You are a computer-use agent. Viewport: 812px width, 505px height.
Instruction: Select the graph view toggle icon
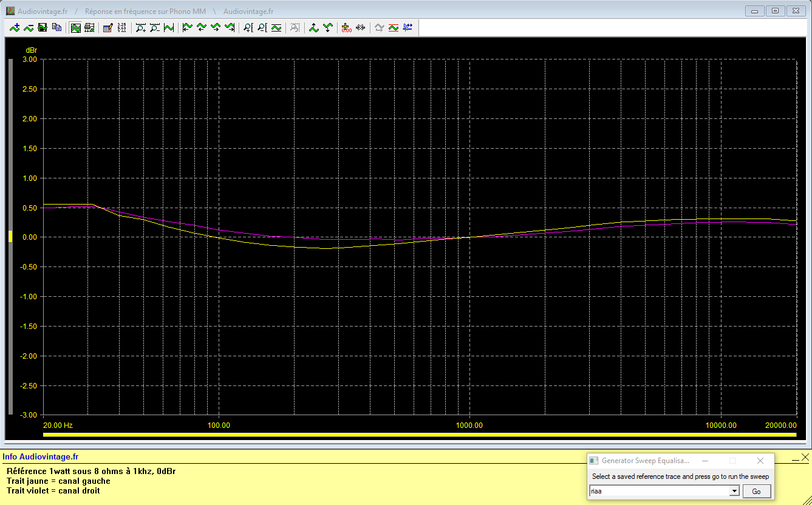(75, 27)
